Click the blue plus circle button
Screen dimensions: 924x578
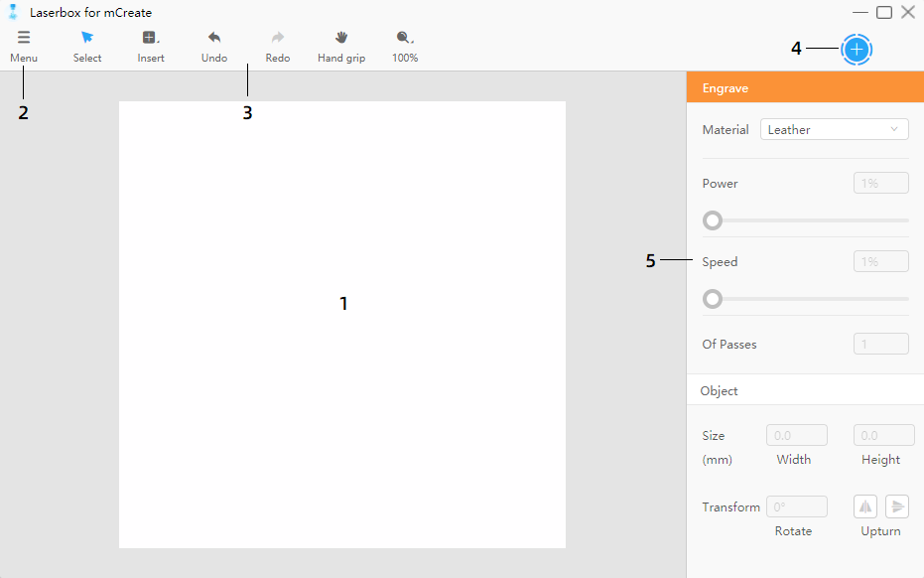pyautogui.click(x=857, y=50)
